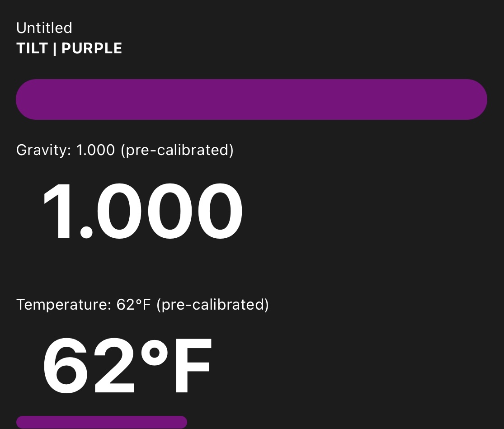Tap the large 1.000 gravity reading
504x429 pixels.
coord(143,211)
